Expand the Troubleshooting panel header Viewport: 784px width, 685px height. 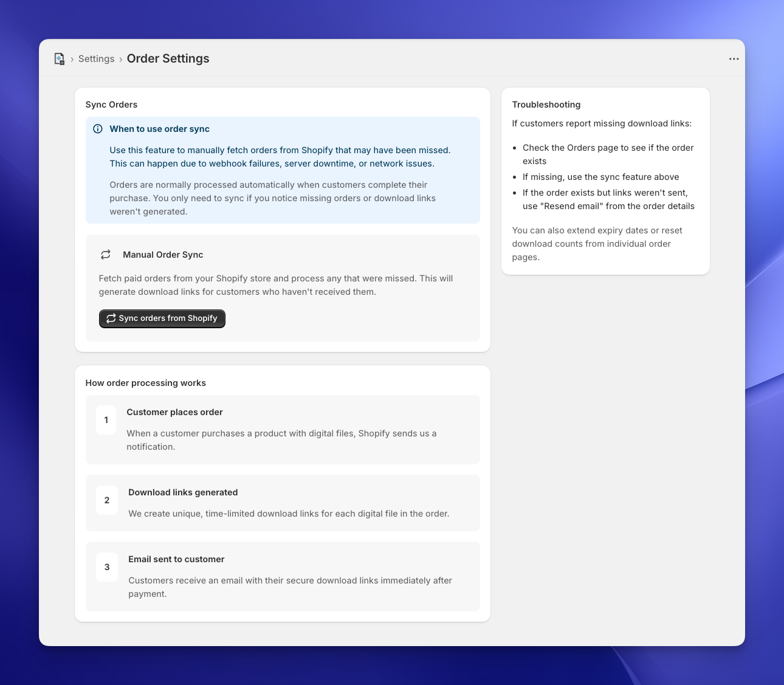[x=546, y=105]
